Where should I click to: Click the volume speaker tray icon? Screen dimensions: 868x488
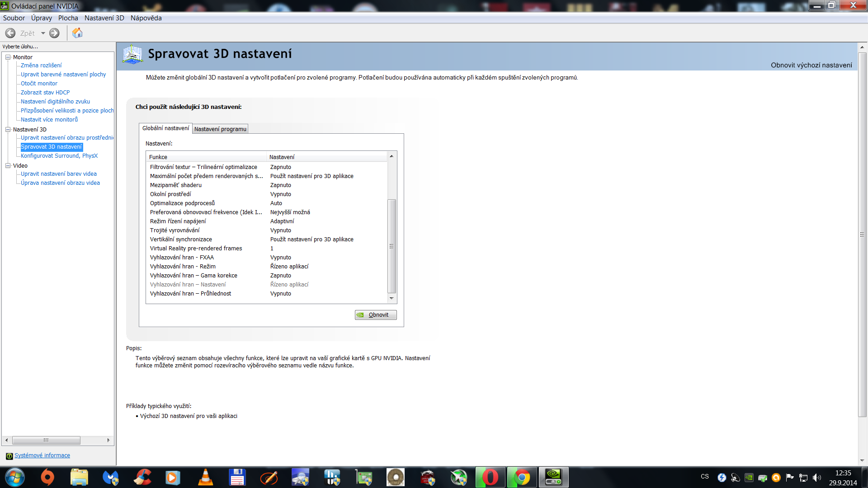click(x=816, y=477)
